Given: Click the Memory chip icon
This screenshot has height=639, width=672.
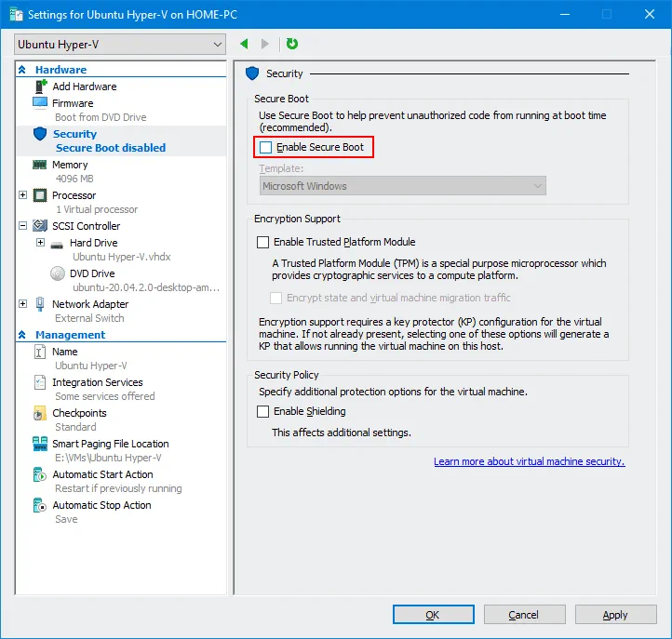Looking at the screenshot, I should tap(40, 165).
